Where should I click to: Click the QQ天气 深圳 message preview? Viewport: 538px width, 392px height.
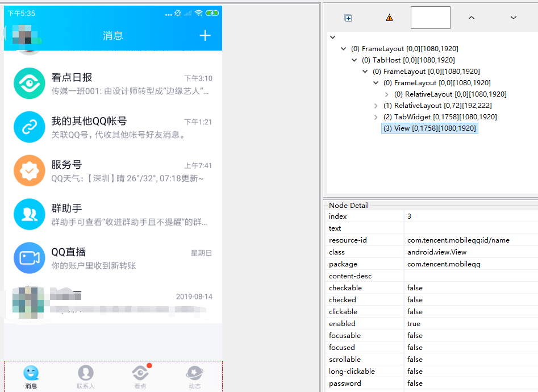(128, 178)
